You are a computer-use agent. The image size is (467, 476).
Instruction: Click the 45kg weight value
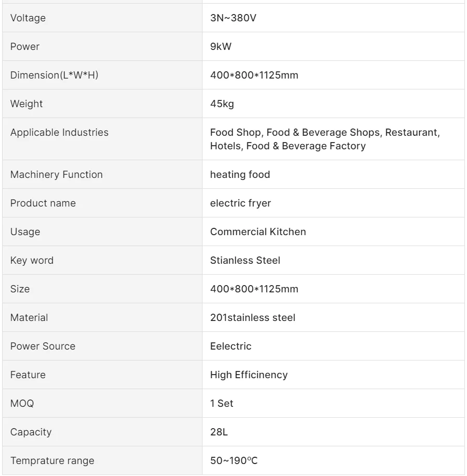point(222,104)
